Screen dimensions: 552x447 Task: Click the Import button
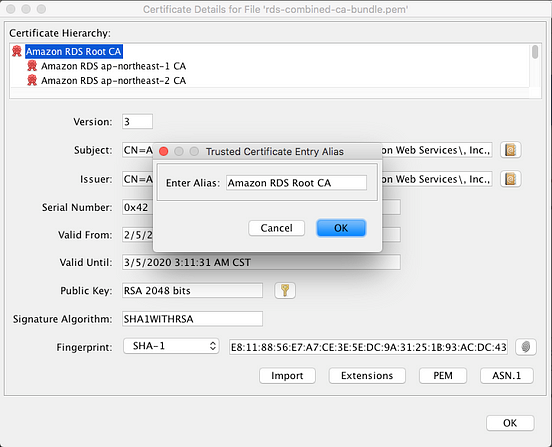pos(287,376)
